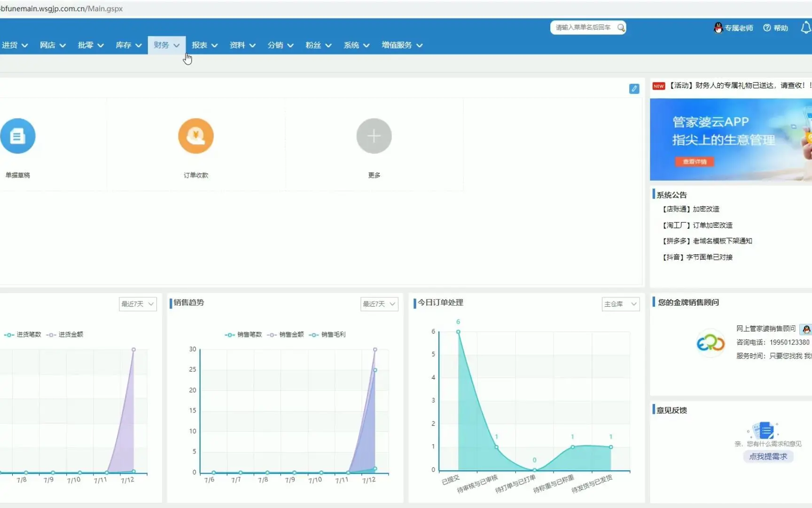Click the sales advisor QQ penguin icon
The height and width of the screenshot is (508, 812).
(806, 329)
